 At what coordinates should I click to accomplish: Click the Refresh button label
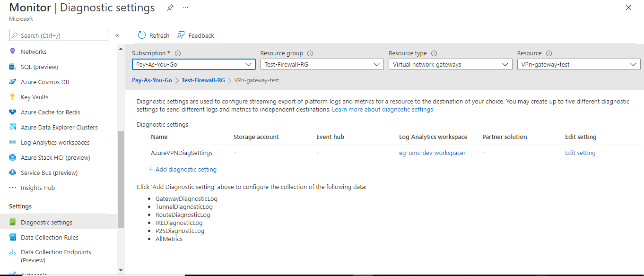159,35
